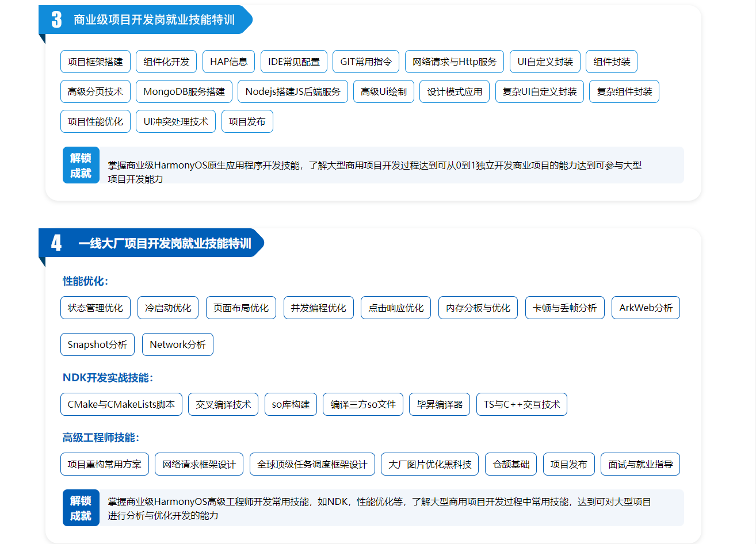Click the 项目框架搭建 tag
756x544 pixels.
[96, 62]
